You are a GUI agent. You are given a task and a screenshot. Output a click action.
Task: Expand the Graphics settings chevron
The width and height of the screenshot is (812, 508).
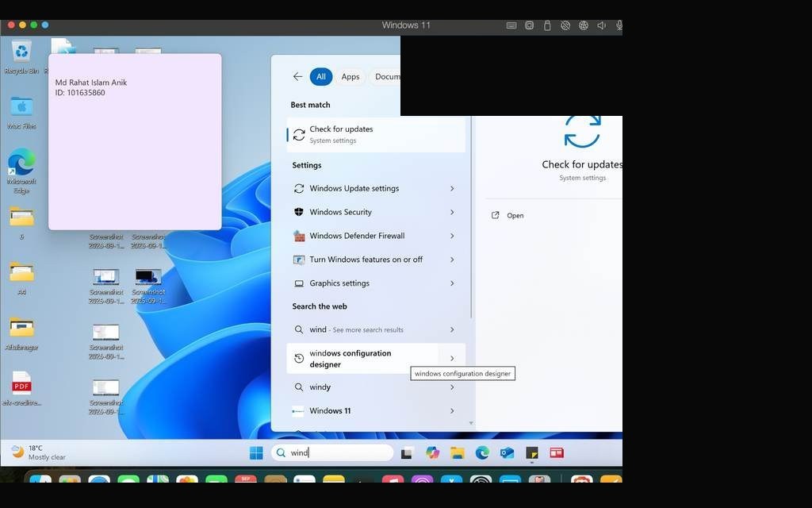coord(452,283)
